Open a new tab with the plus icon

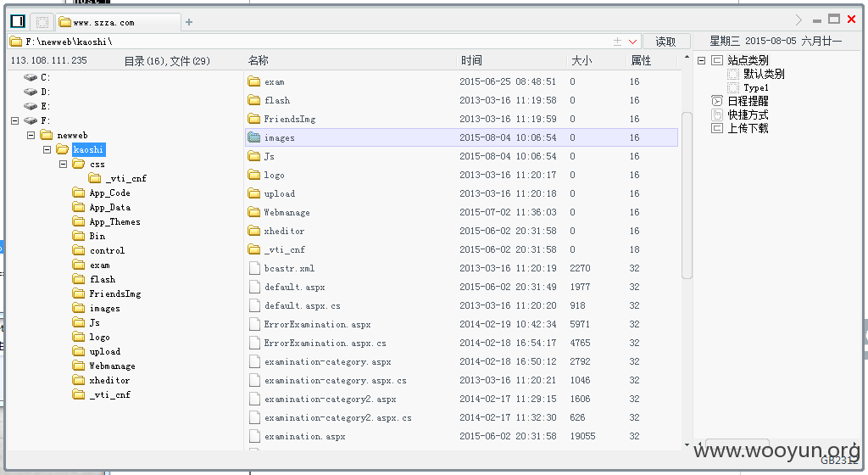[189, 22]
